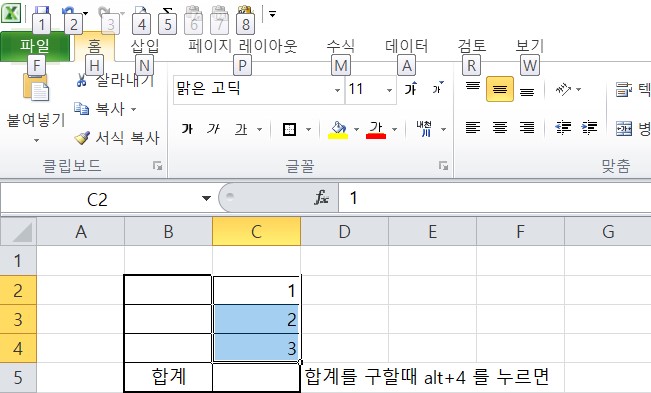The width and height of the screenshot is (651, 393).
Task: Click the Decrease Font Size icon
Action: tap(437, 88)
